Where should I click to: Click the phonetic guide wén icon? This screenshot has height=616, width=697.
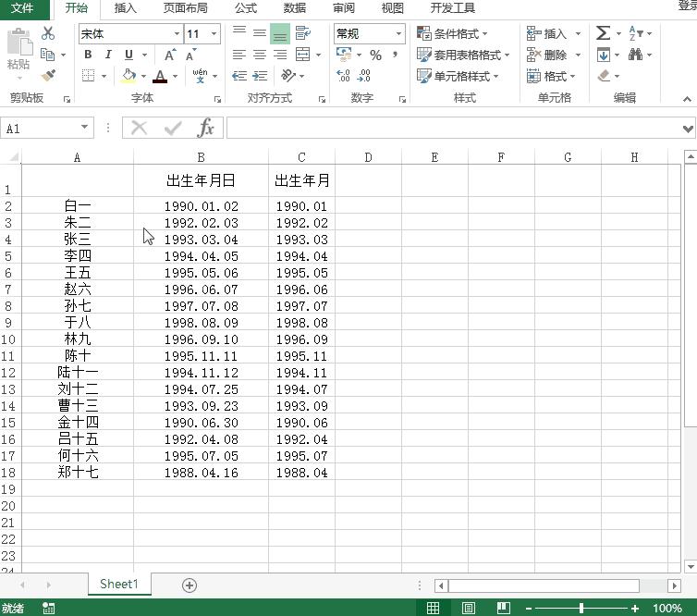tap(200, 76)
